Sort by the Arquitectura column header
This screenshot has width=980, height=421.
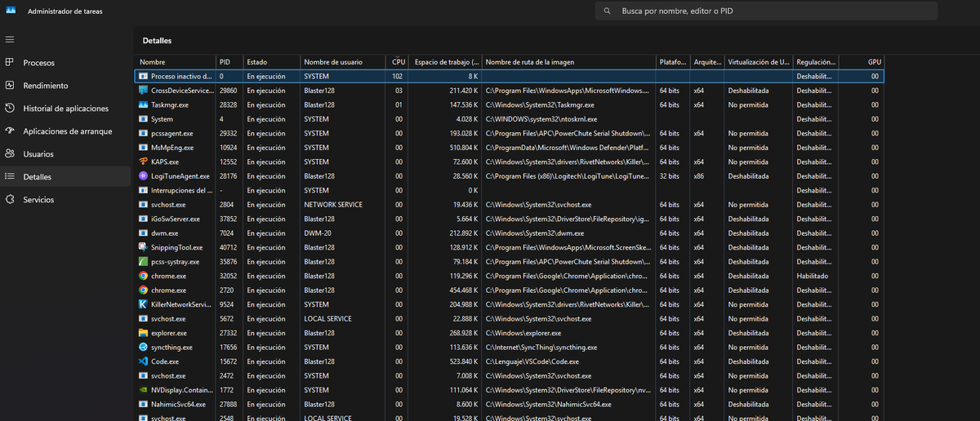pos(707,62)
